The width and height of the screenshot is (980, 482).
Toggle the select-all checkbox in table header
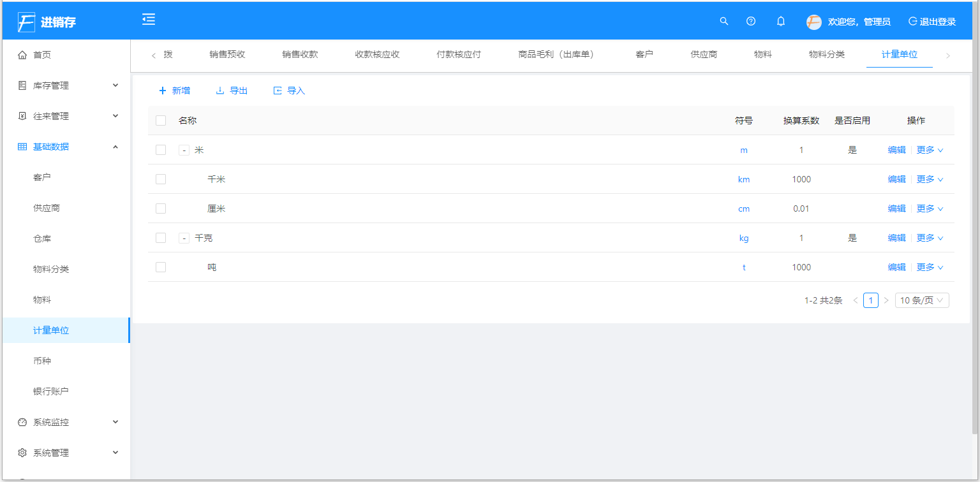[x=161, y=120]
